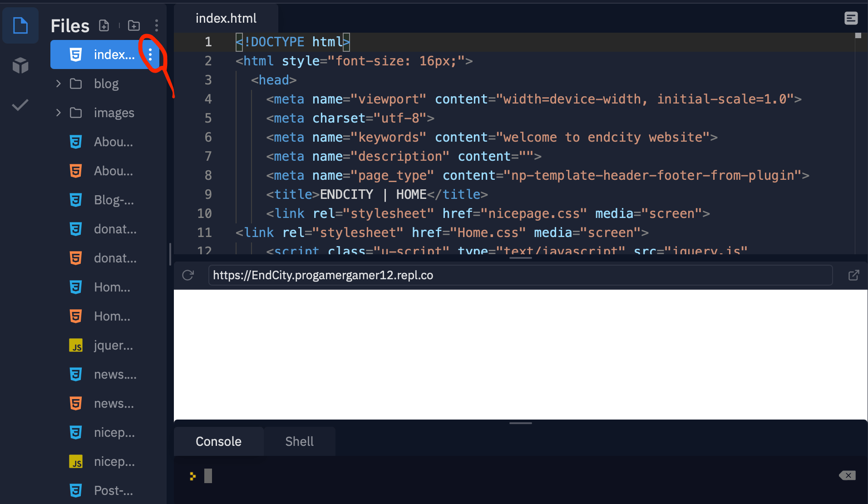868x504 pixels.
Task: Click the title text ENDCITY | HOME
Action: 373,194
